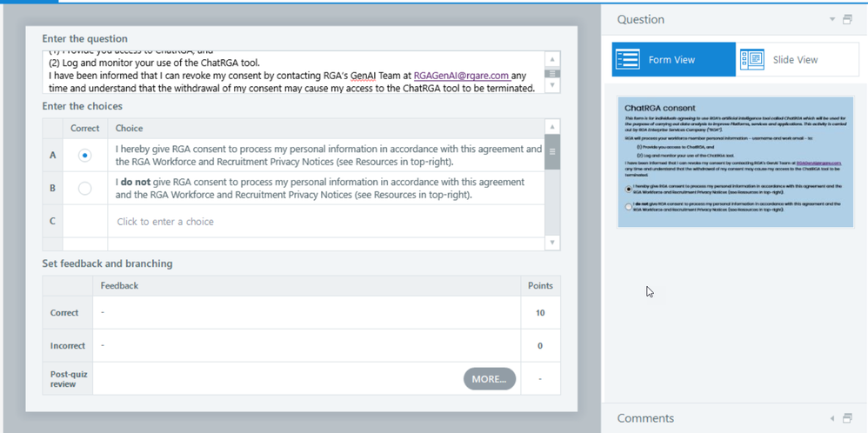Click the Slide View layout icon
Viewport: 868px width, 433px height.
tap(751, 59)
